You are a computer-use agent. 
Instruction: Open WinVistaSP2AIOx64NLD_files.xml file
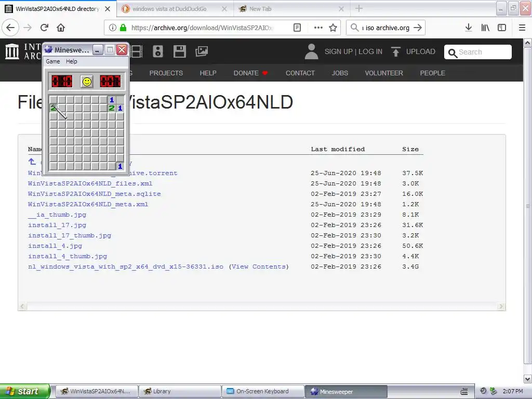tap(90, 183)
